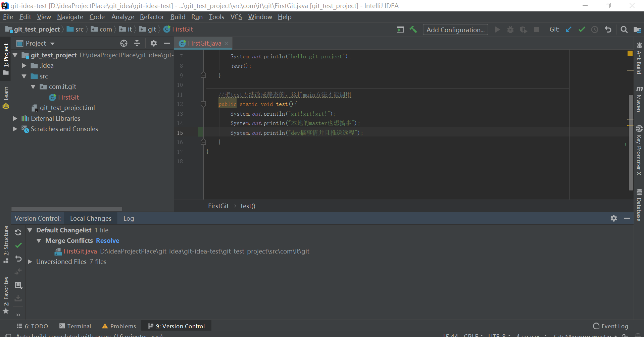
Task: Open the Terminal tool tab
Action: tap(75, 326)
